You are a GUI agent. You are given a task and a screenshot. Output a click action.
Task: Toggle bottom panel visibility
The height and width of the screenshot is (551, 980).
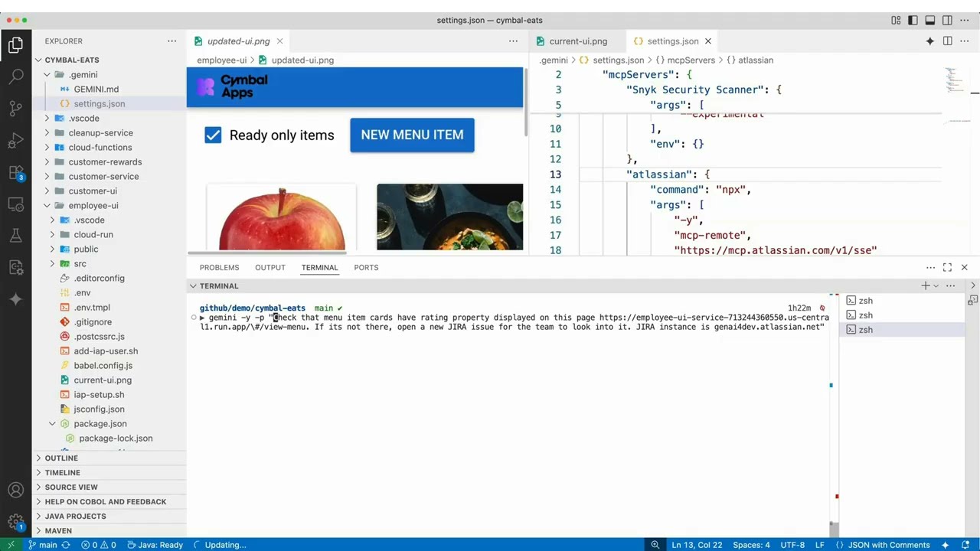point(929,21)
